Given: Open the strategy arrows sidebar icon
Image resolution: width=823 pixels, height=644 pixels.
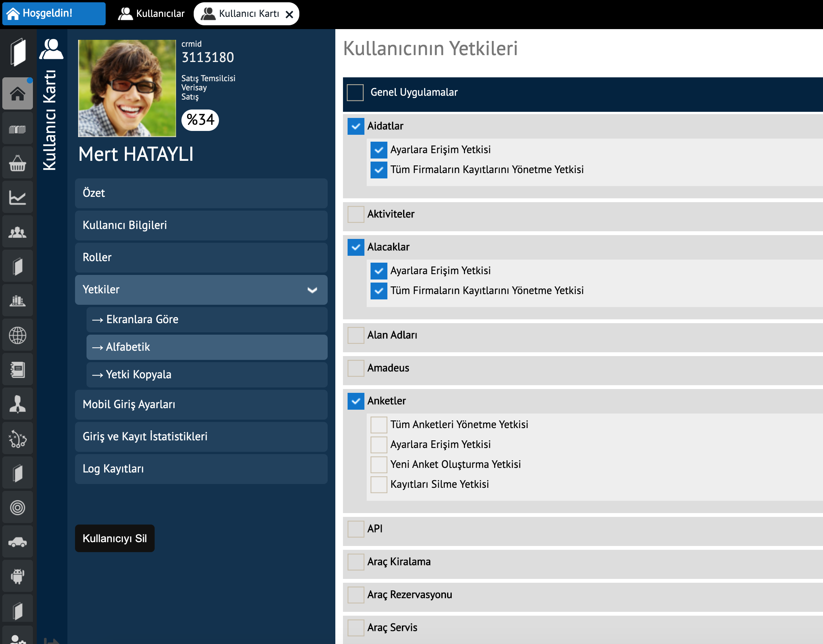Looking at the screenshot, I should (x=18, y=439).
